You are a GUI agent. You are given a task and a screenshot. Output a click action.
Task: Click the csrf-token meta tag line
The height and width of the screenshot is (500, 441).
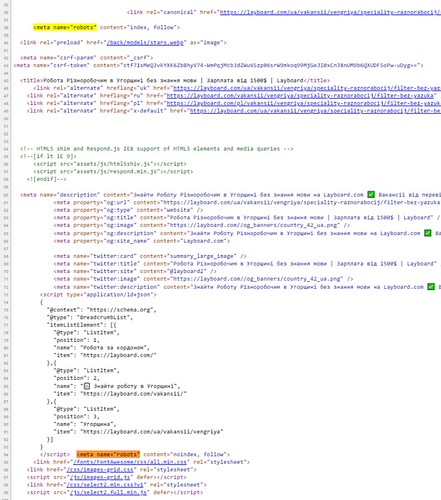click(x=218, y=65)
